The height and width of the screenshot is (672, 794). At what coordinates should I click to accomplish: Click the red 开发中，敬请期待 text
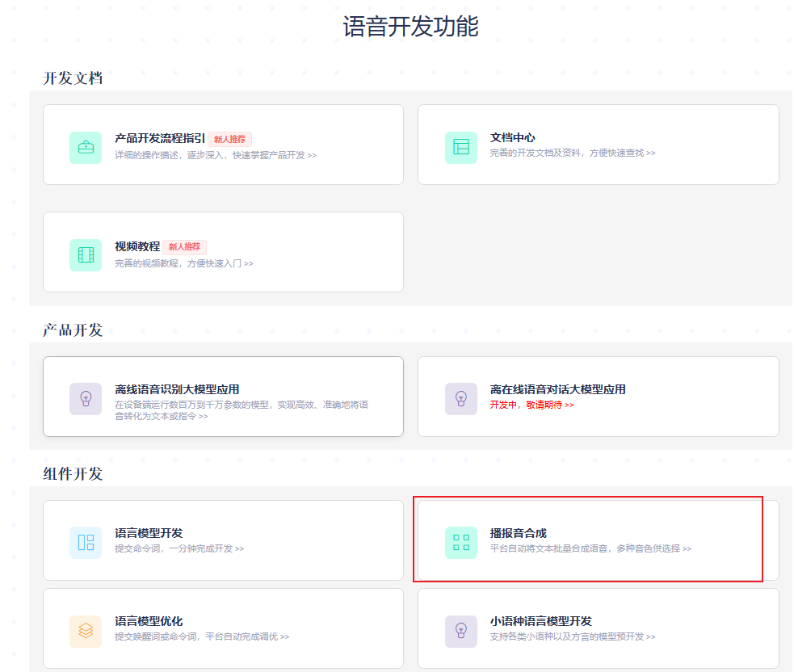coord(531,405)
